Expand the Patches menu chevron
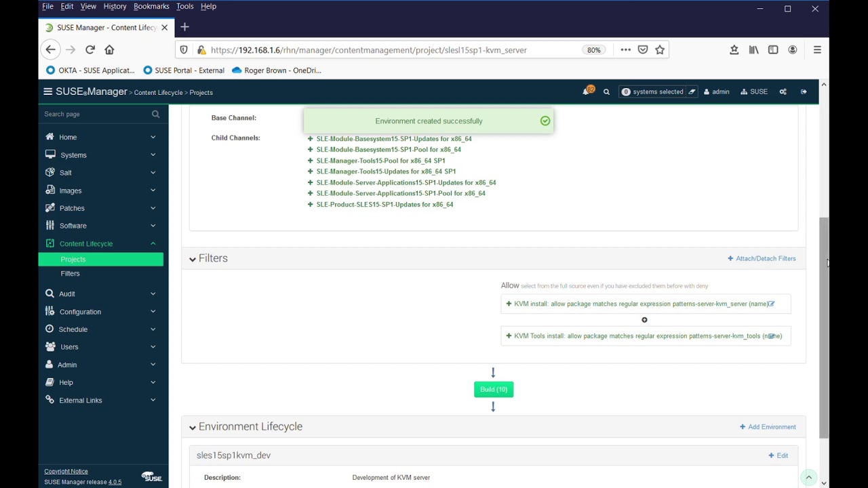The image size is (868, 488). click(x=153, y=208)
